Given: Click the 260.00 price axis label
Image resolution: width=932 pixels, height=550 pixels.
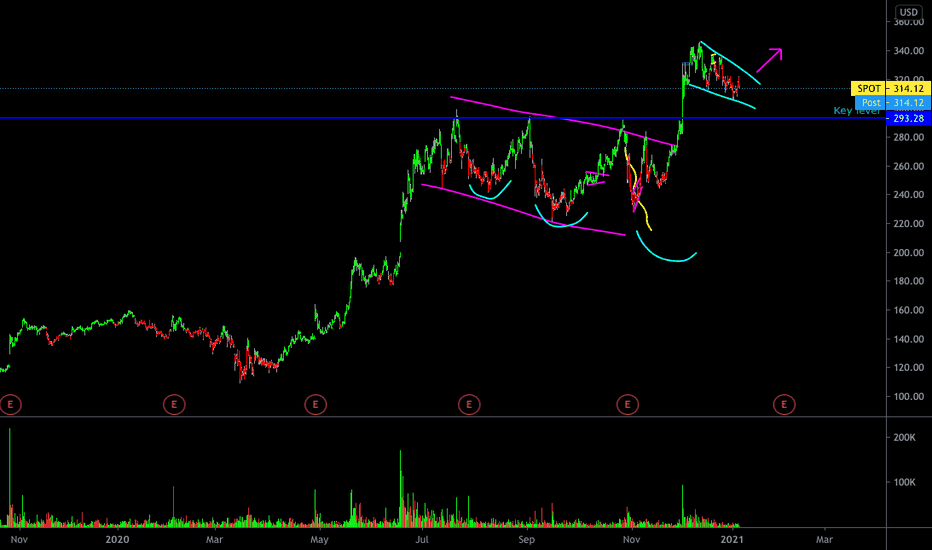Looking at the screenshot, I should click(909, 166).
